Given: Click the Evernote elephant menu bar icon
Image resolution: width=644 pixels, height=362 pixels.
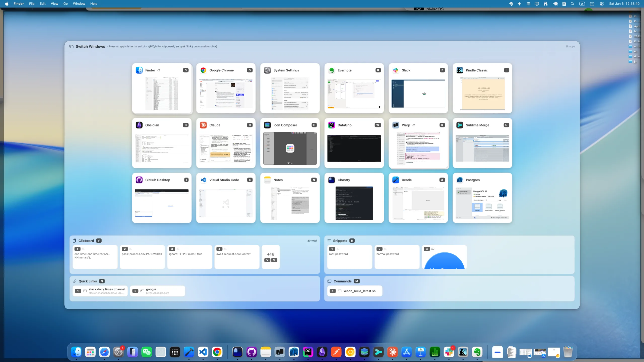Looking at the screenshot, I should coord(511,4).
